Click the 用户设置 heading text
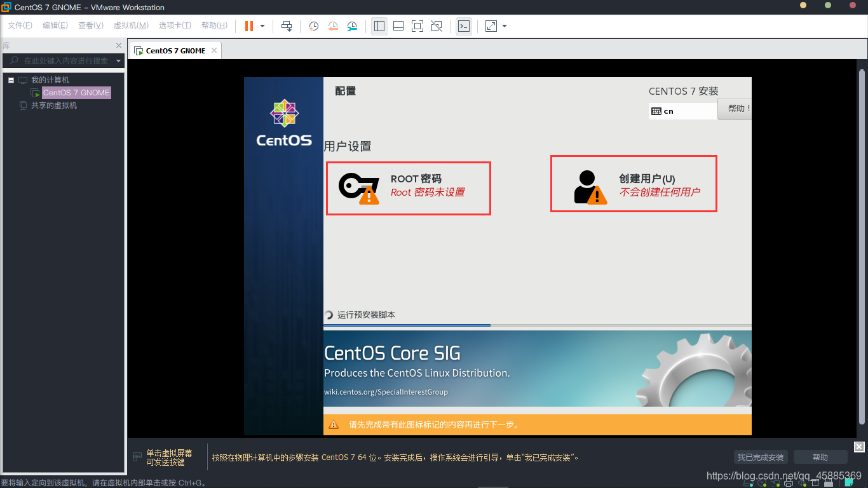This screenshot has height=488, width=868. 348,146
